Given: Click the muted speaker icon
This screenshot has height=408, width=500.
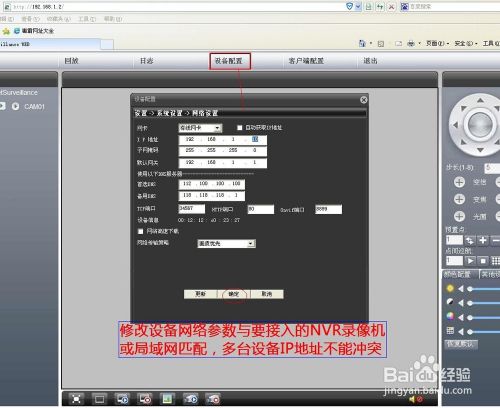Looking at the screenshot, I should point(415,399).
